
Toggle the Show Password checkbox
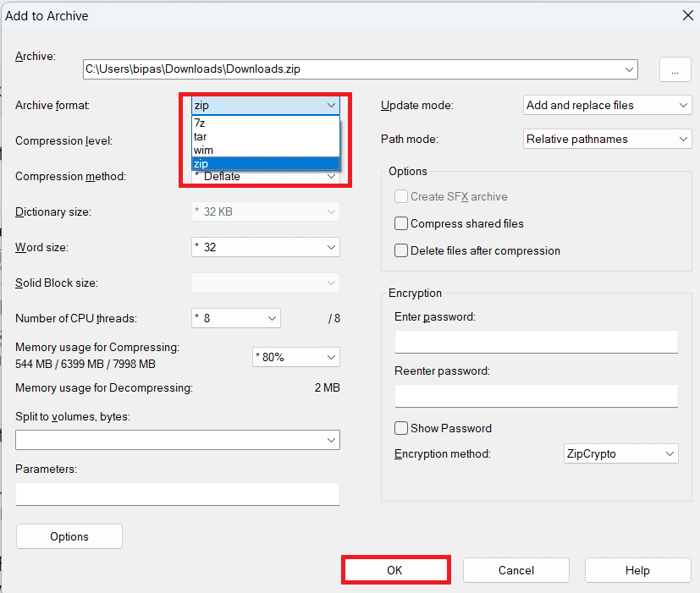click(x=401, y=428)
